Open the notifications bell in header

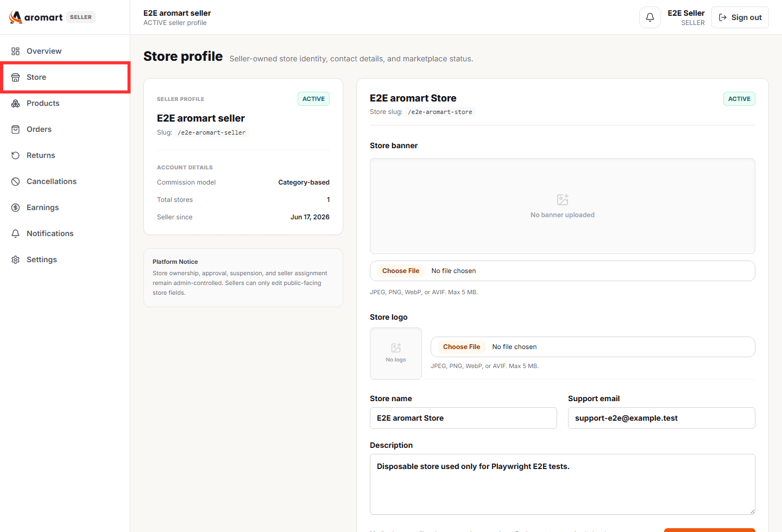[x=650, y=17]
